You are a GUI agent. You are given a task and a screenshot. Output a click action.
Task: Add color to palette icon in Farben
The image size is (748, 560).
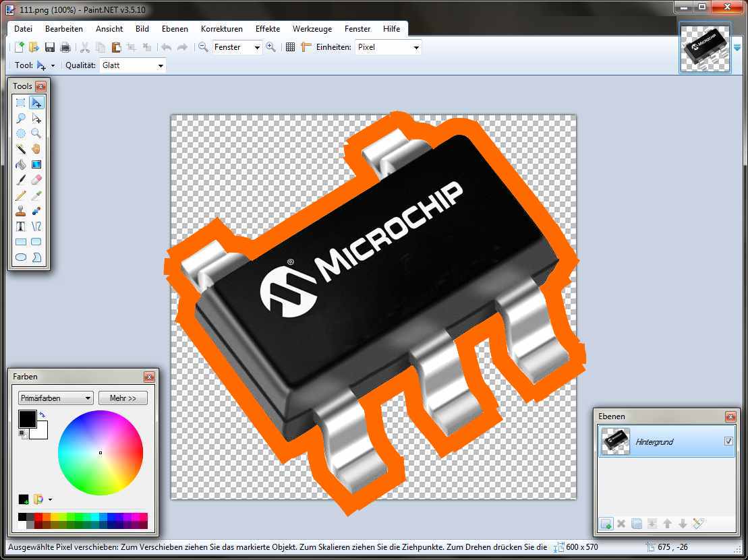[x=24, y=499]
